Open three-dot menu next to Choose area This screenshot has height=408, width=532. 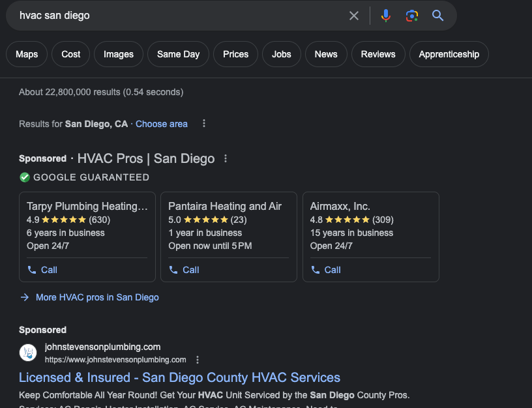click(x=204, y=124)
